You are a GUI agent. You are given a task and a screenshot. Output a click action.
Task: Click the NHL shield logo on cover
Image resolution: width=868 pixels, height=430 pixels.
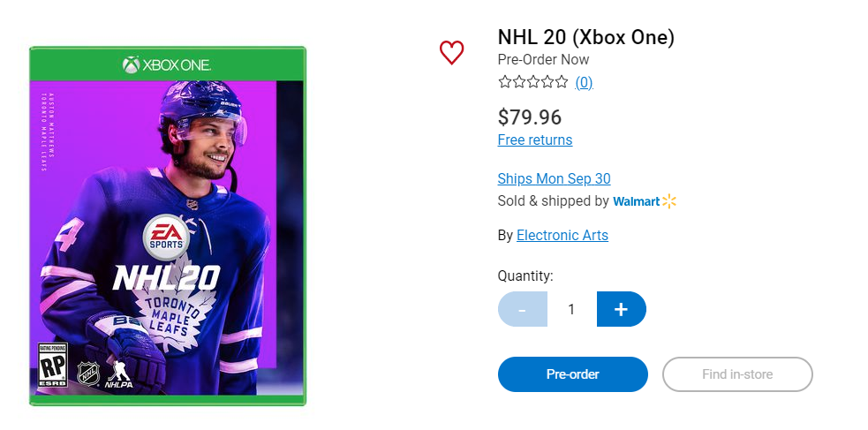pyautogui.click(x=88, y=371)
